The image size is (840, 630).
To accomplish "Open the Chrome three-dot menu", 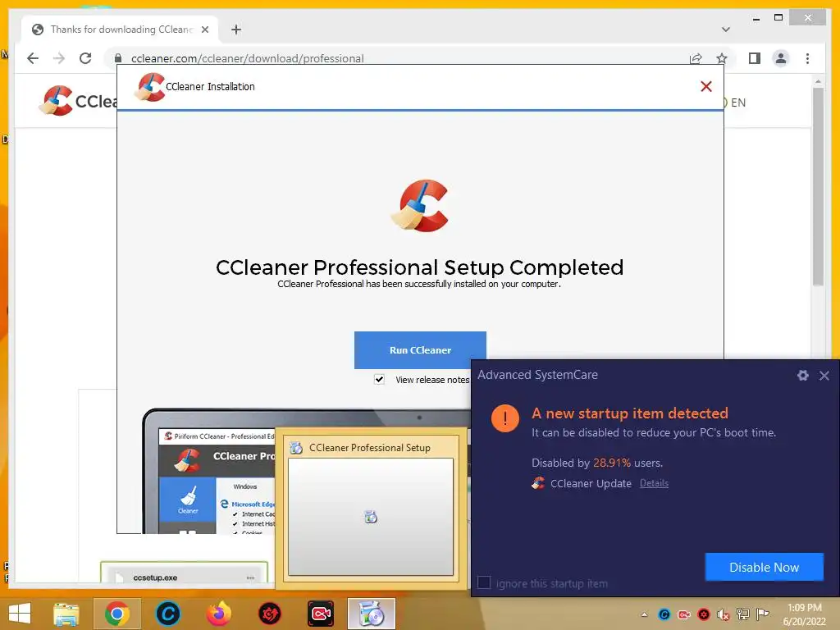I will point(807,58).
